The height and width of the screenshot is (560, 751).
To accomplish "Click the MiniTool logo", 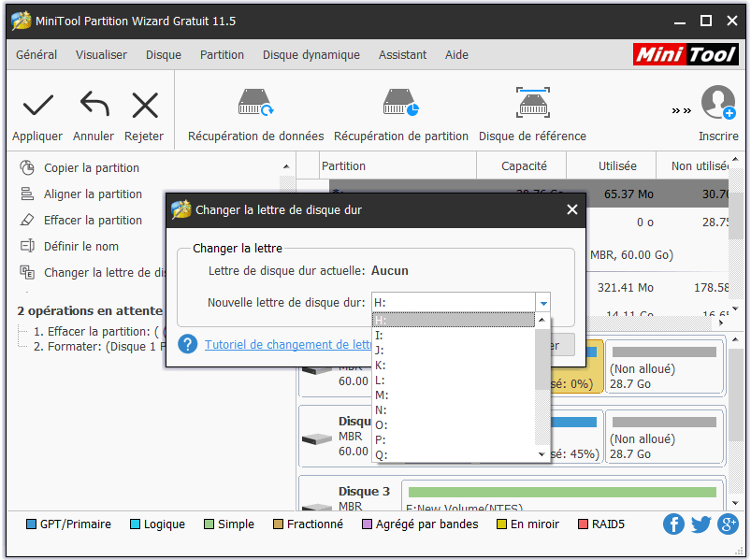I will pos(686,54).
